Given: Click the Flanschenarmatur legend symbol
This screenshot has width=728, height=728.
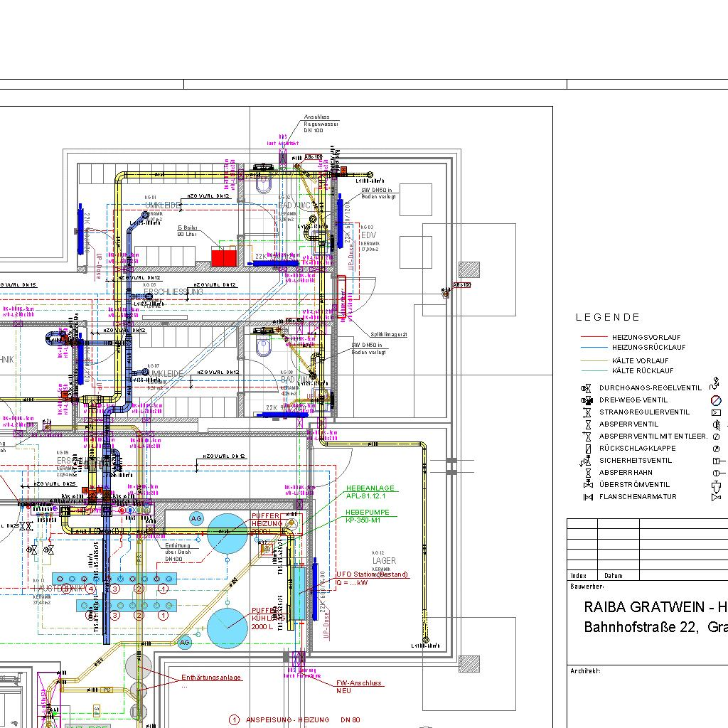Looking at the screenshot, I should coord(587,497).
